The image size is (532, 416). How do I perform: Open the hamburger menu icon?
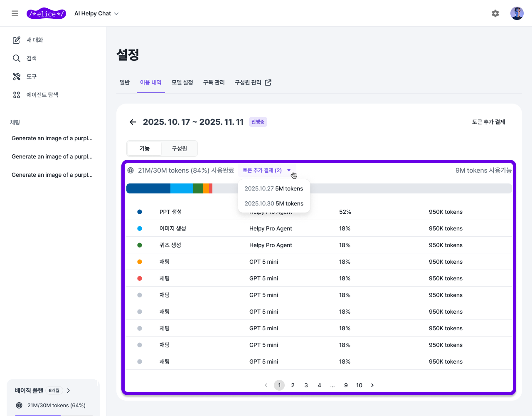pyautogui.click(x=15, y=13)
